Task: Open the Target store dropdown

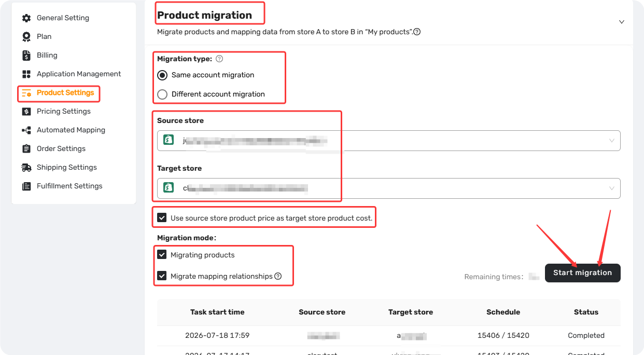Action: (x=389, y=188)
